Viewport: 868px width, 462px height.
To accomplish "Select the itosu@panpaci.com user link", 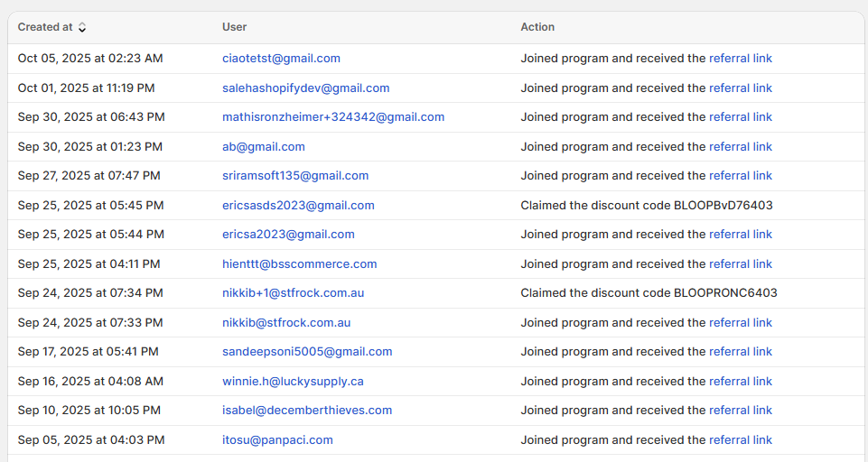I will click(x=277, y=440).
